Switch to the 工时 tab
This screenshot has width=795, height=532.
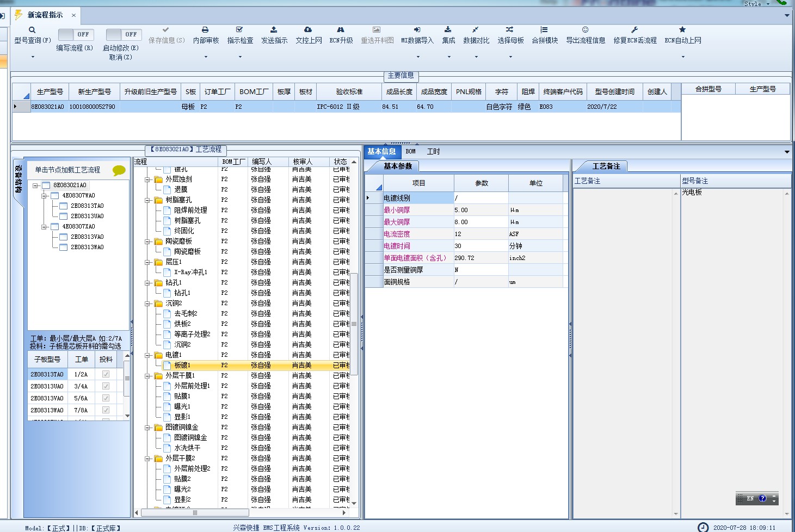[x=434, y=151]
